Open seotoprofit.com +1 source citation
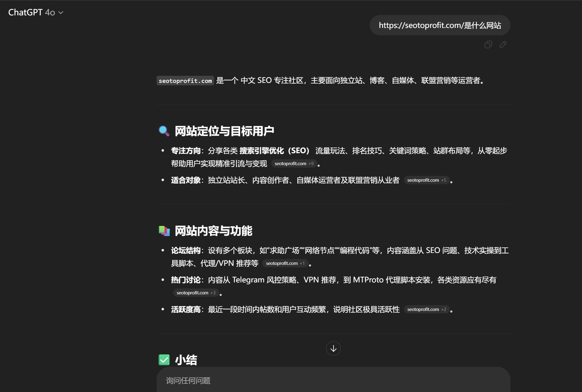The height and width of the screenshot is (392, 582). (285, 263)
